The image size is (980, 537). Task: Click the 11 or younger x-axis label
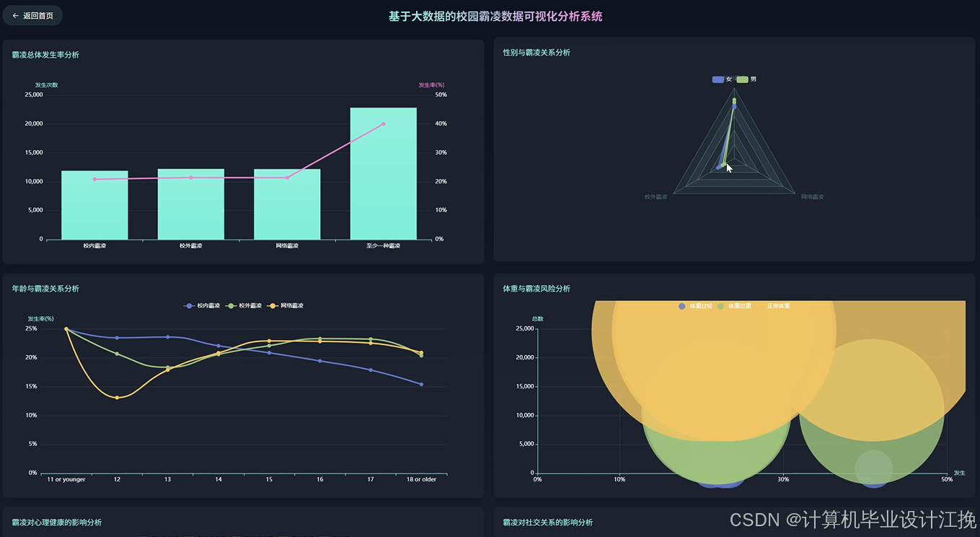point(66,479)
